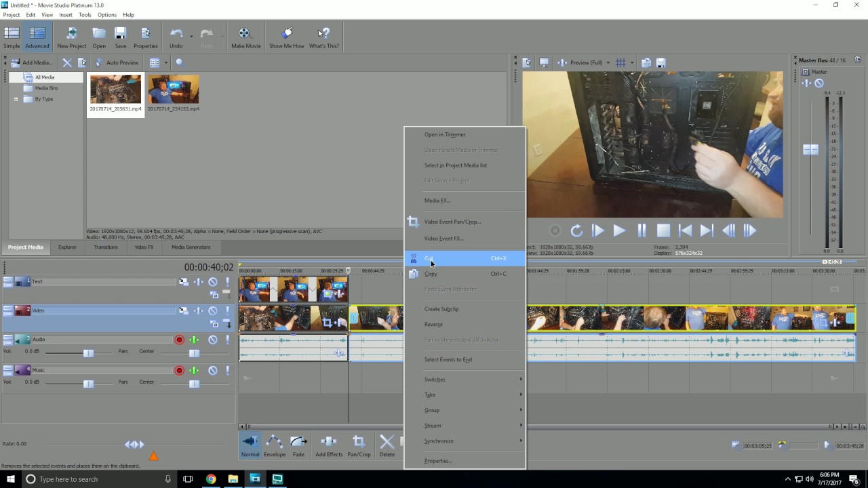Open Show Me How tutorials
The height and width of the screenshot is (488, 868).
pos(286,37)
